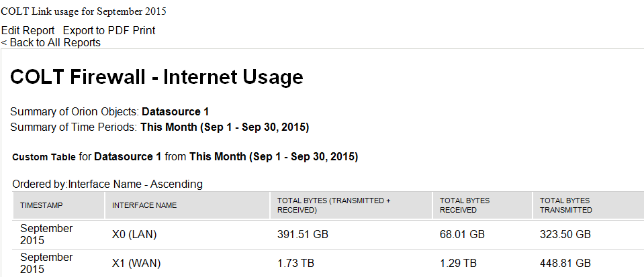Screen dimensions: 644x277
Task: Click the 1.29 TB received value
Action: (x=458, y=263)
